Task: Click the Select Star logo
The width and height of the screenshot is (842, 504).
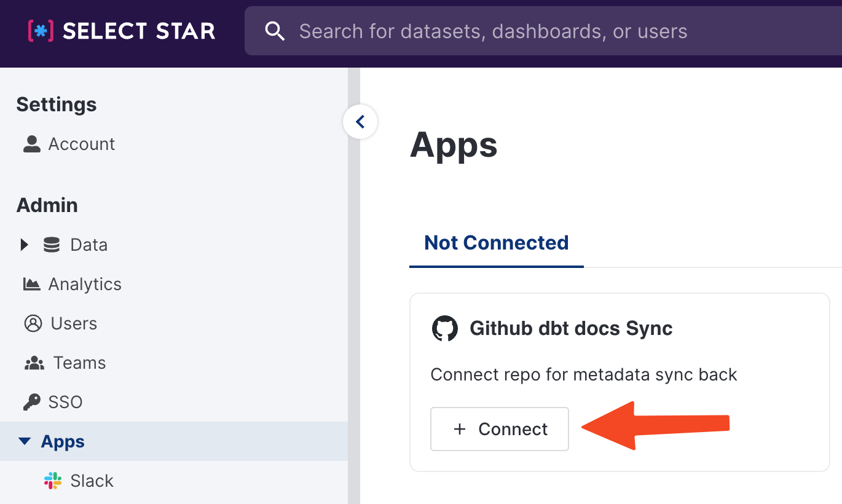Action: point(121,31)
